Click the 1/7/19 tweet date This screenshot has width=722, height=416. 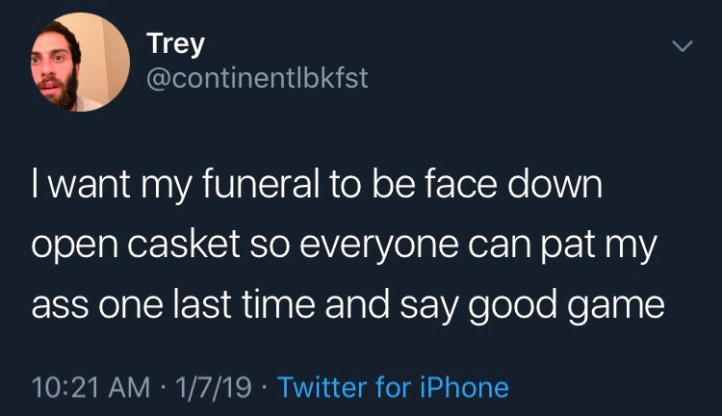point(214,386)
